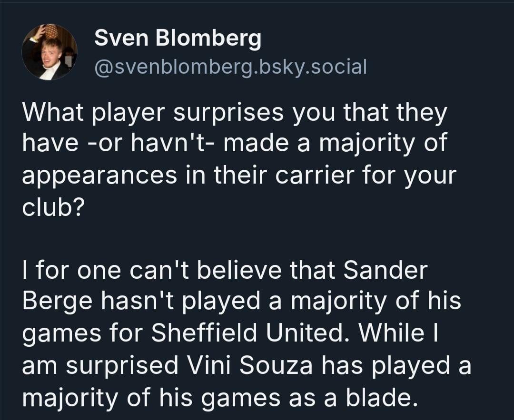Click the display name Sven Blomberg
Screen dimensions: 514x420
[x=178, y=38]
